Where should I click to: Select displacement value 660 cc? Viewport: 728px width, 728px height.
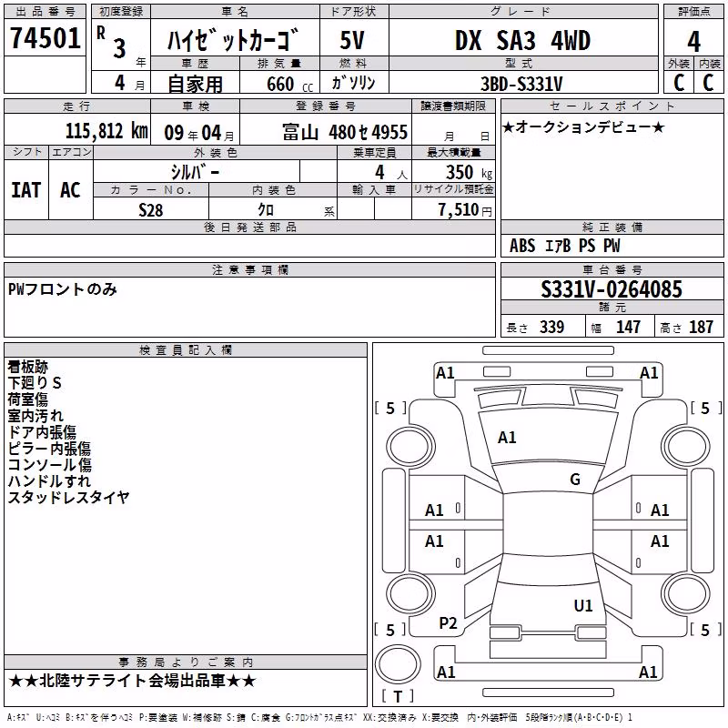point(289,85)
